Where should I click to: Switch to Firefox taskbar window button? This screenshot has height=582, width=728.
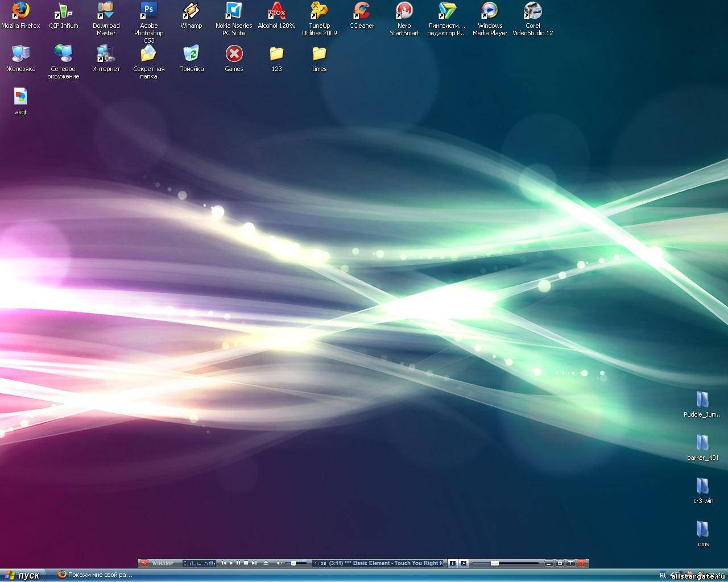click(95, 575)
